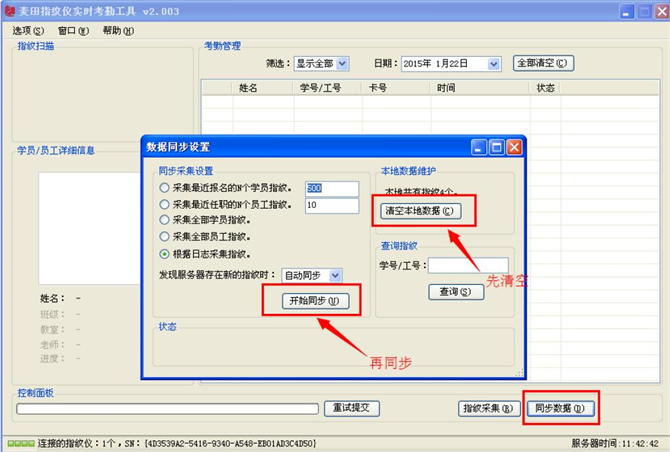Select 根据日志采集指纹 radio option
The width and height of the screenshot is (670, 452).
point(165,254)
